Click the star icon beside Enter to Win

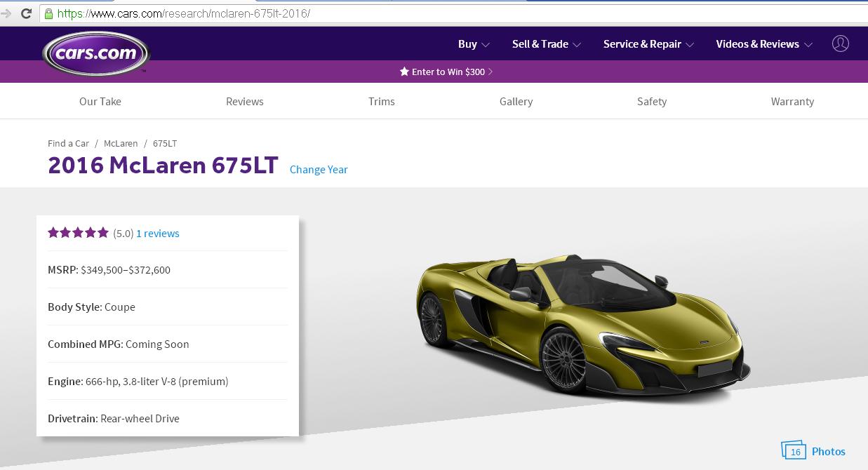(x=404, y=72)
